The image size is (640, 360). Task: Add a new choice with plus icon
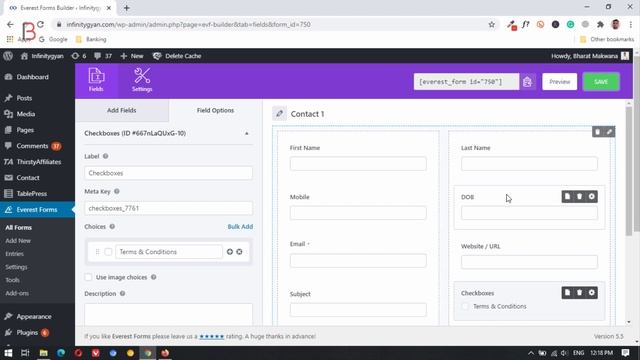click(230, 252)
